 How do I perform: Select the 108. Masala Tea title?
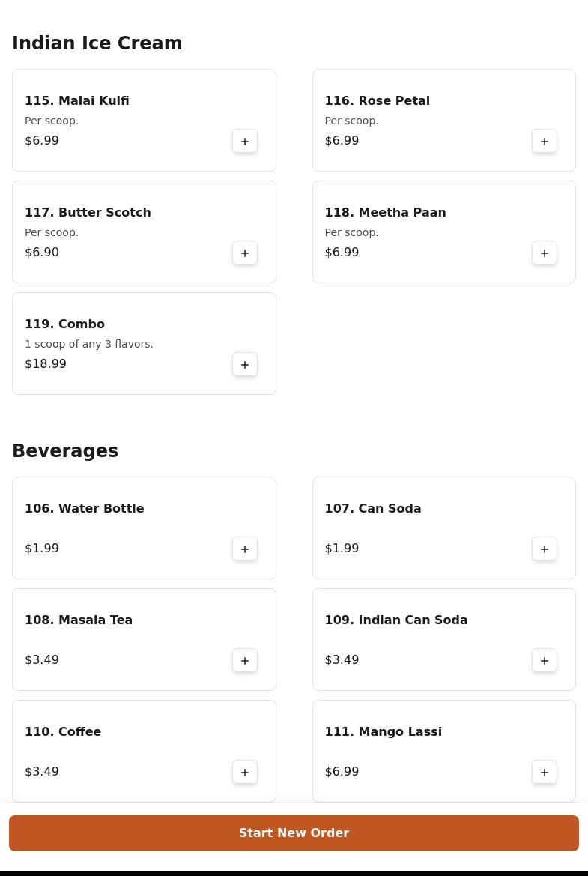79,620
